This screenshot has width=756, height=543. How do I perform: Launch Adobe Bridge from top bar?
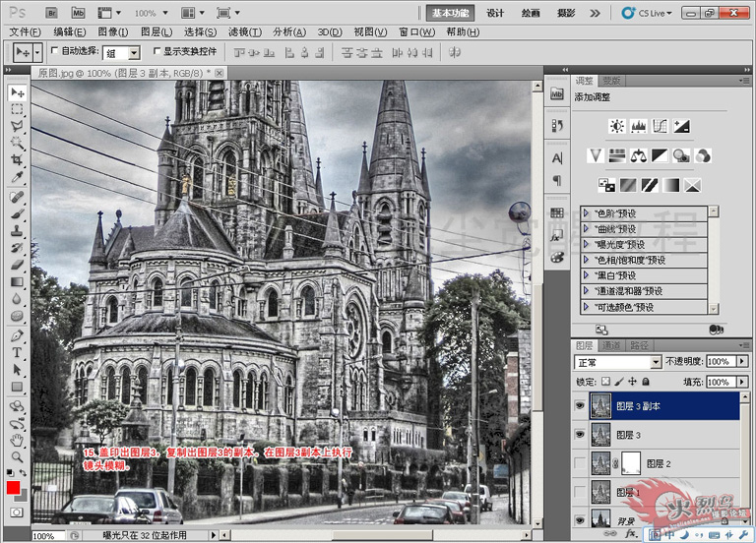point(51,13)
